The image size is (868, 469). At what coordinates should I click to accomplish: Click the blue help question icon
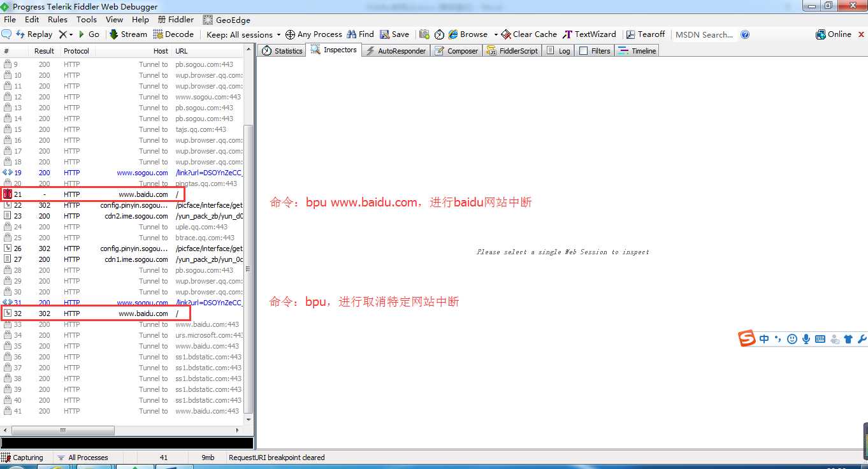point(745,34)
